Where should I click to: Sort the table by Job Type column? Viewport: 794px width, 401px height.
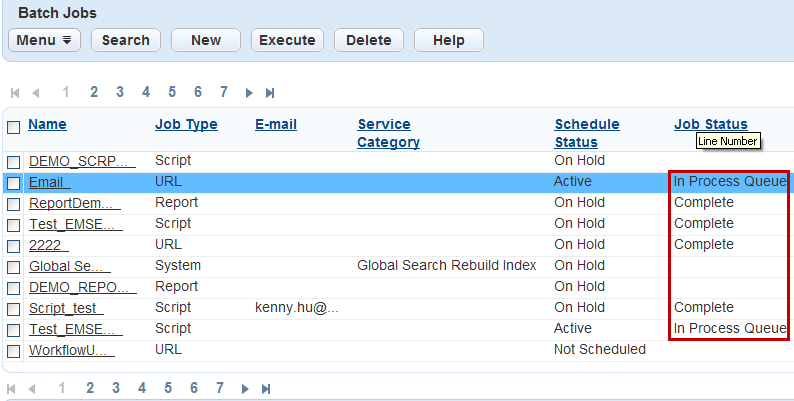pyautogui.click(x=185, y=125)
